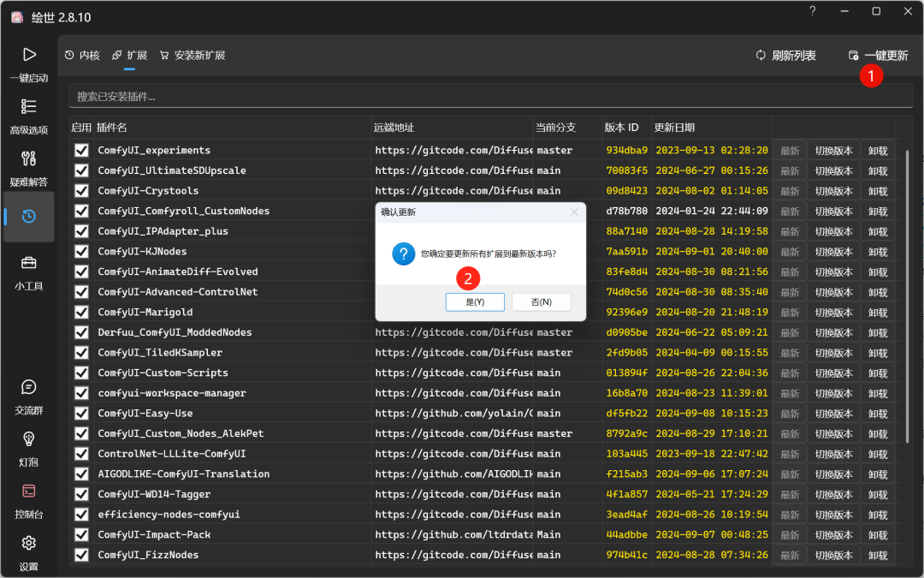924x578 pixels.
Task: Uncheck the ComfyUI-Easy-Use extension
Action: click(x=81, y=413)
